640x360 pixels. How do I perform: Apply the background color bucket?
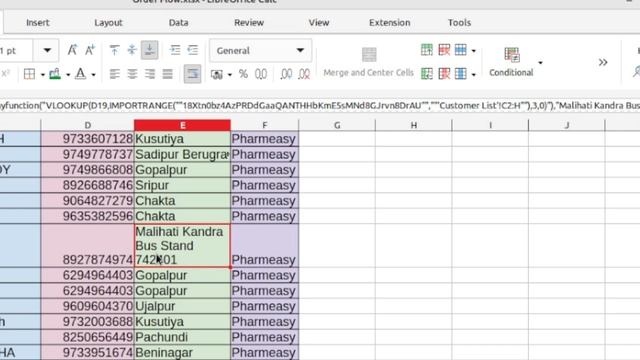click(x=55, y=74)
